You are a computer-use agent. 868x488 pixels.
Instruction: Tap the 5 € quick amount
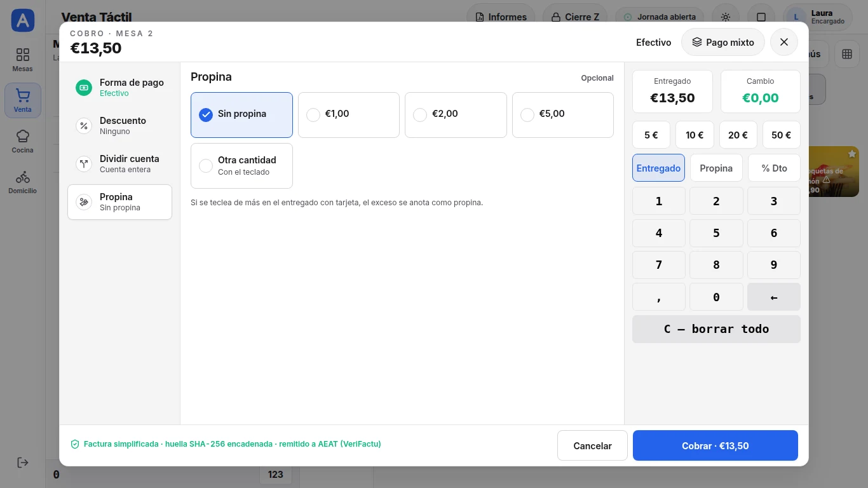click(651, 135)
